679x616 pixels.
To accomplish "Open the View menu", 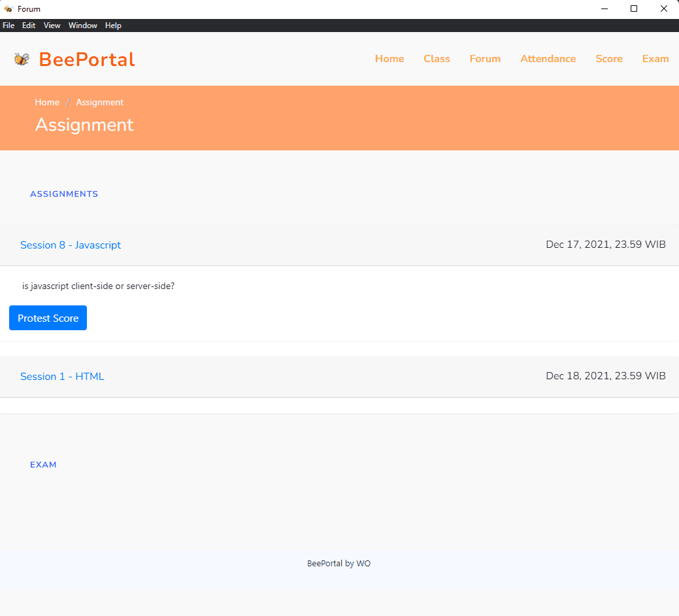I will (x=52, y=25).
